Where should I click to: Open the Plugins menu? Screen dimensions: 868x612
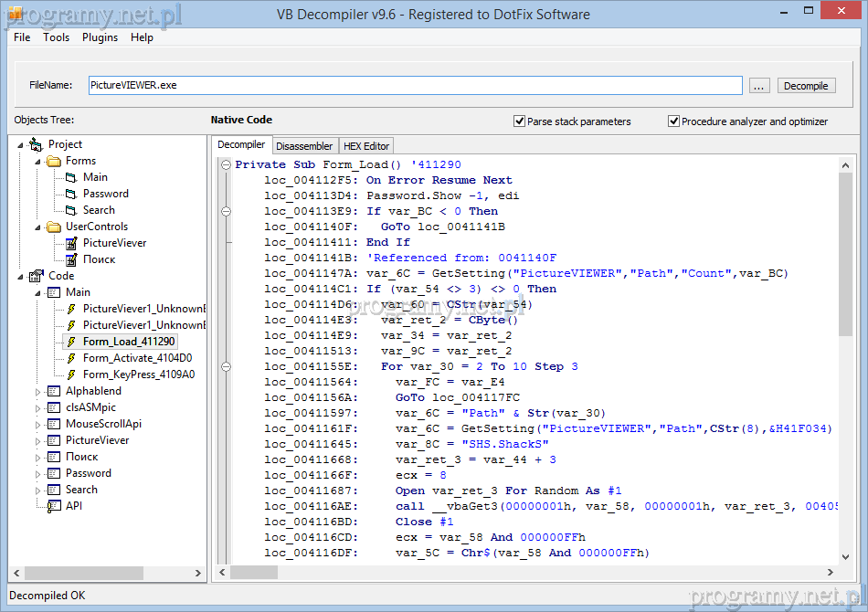(x=100, y=37)
